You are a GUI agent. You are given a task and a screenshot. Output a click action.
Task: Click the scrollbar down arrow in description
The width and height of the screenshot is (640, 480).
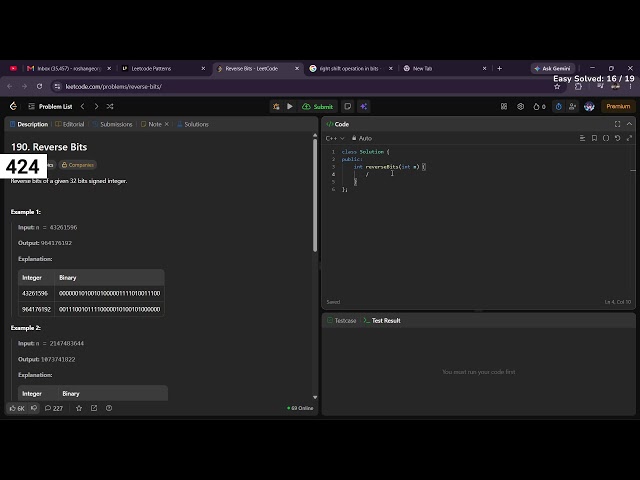[315, 397]
